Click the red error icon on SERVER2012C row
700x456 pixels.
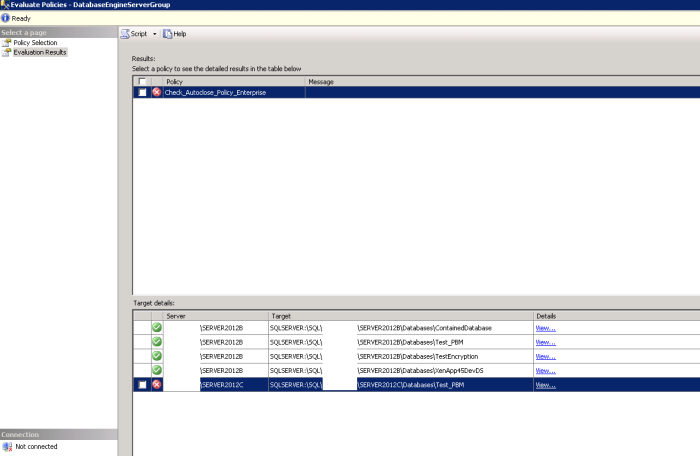(x=156, y=384)
